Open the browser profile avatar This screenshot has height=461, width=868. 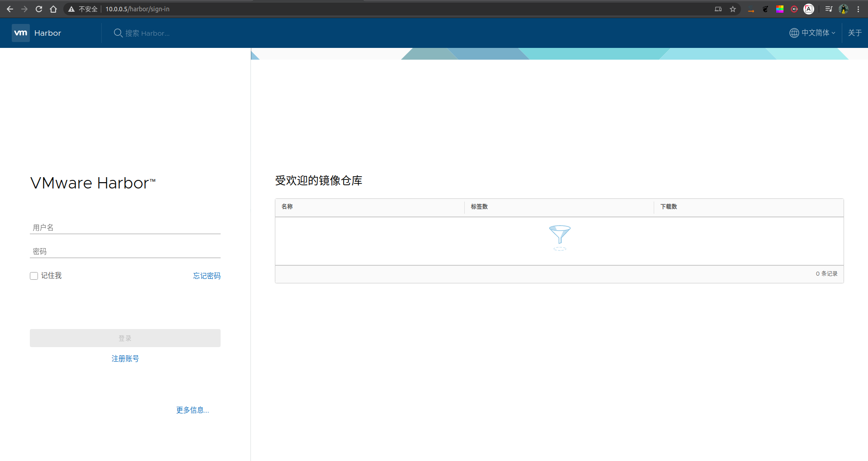tap(844, 9)
